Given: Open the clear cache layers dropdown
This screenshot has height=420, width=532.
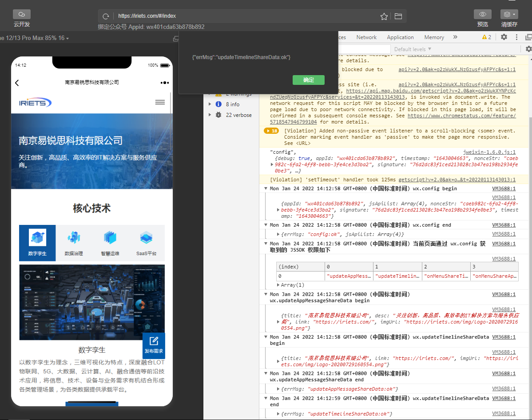Looking at the screenshot, I should (509, 14).
